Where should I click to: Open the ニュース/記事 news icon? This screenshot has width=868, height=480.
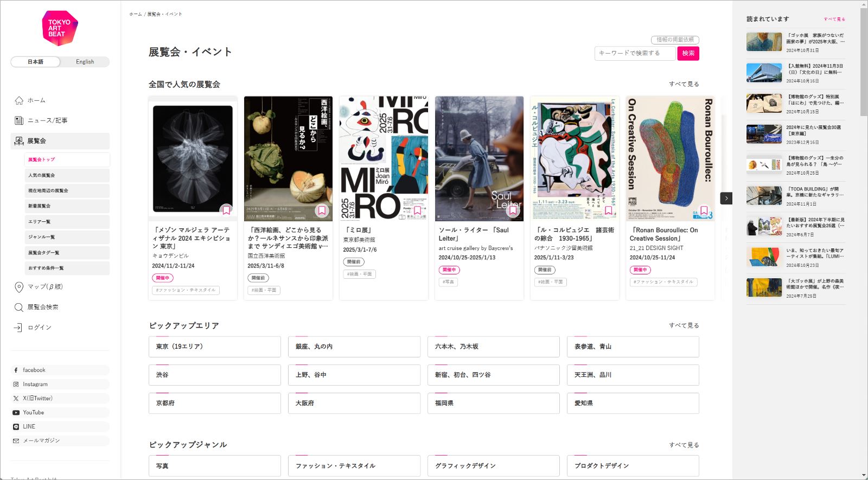[19, 120]
